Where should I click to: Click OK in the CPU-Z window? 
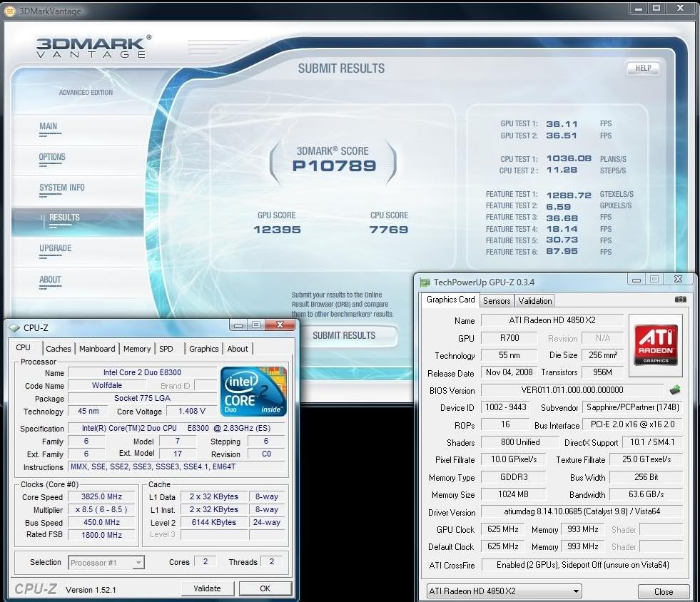pos(265,588)
